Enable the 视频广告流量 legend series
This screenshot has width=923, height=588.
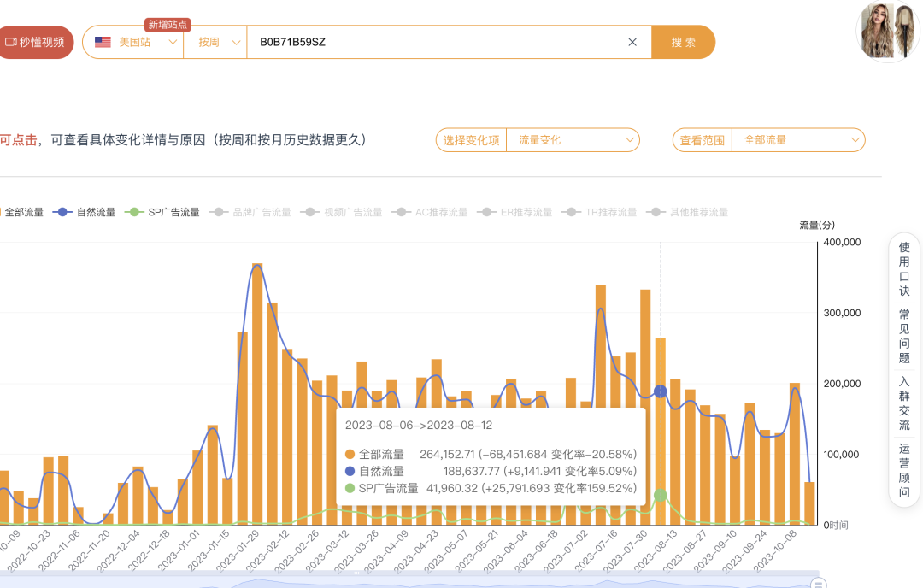(341, 213)
